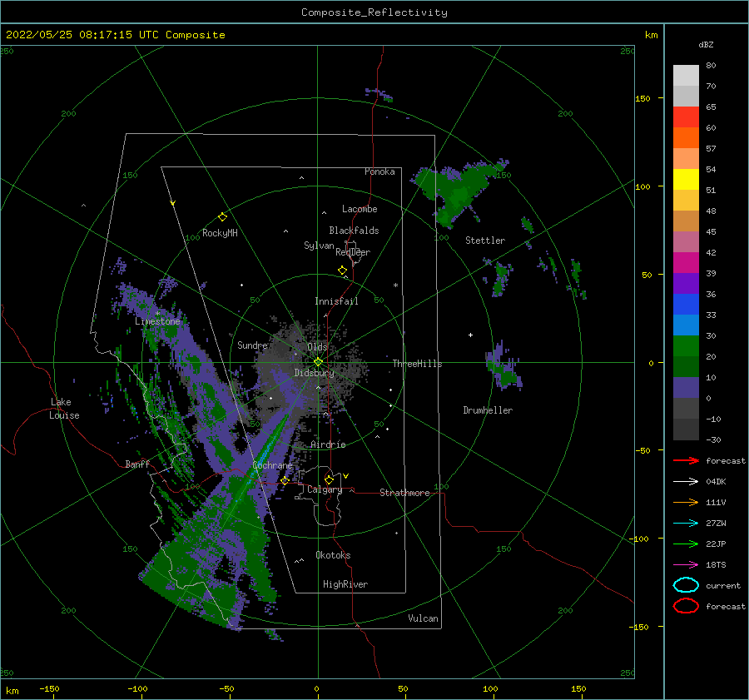Click the Strathmore town label
The height and width of the screenshot is (700, 749).
[x=404, y=493]
